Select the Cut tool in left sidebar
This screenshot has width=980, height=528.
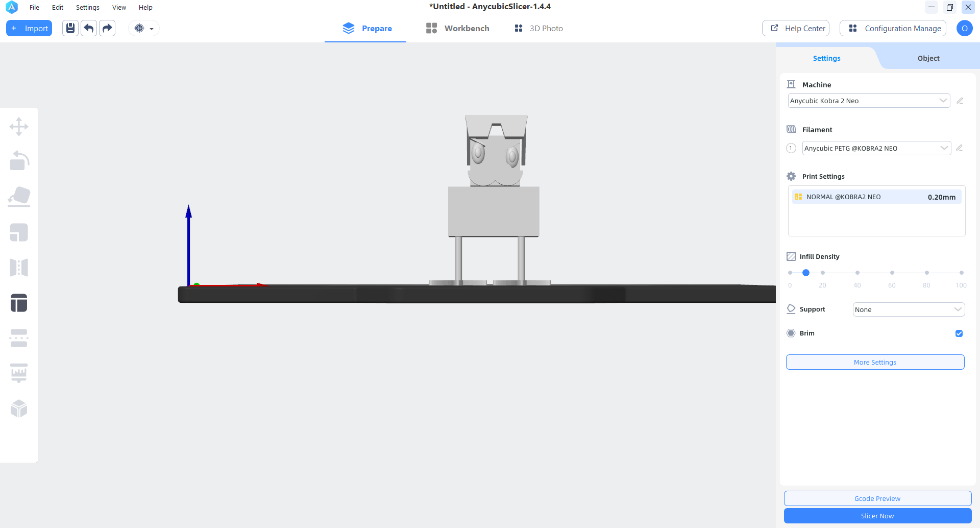coord(19,338)
